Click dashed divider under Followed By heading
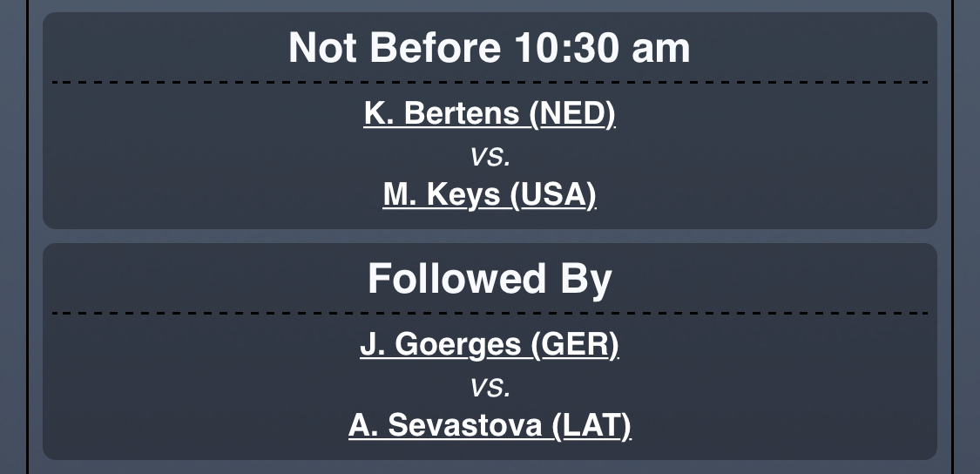The width and height of the screenshot is (980, 474). tap(261, 312)
